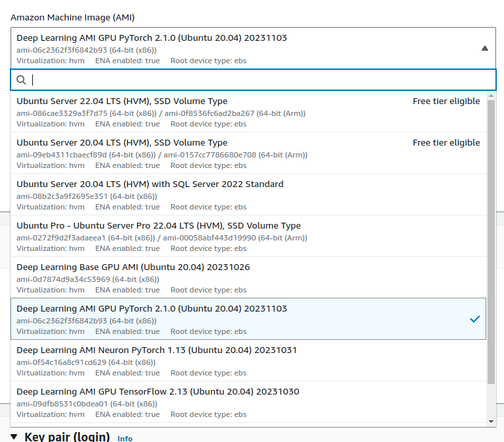504x442 pixels.
Task: Open the Info link beside Key pair
Action: click(x=125, y=439)
